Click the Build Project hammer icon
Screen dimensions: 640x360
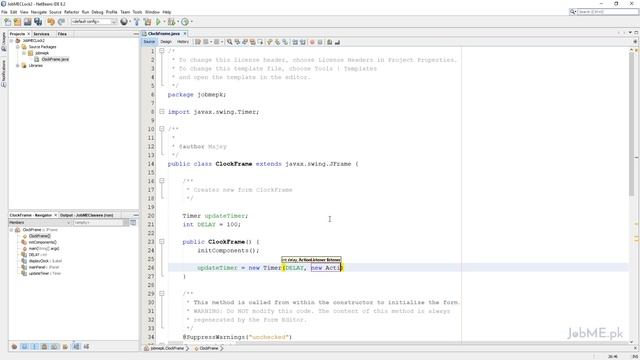tap(137, 22)
